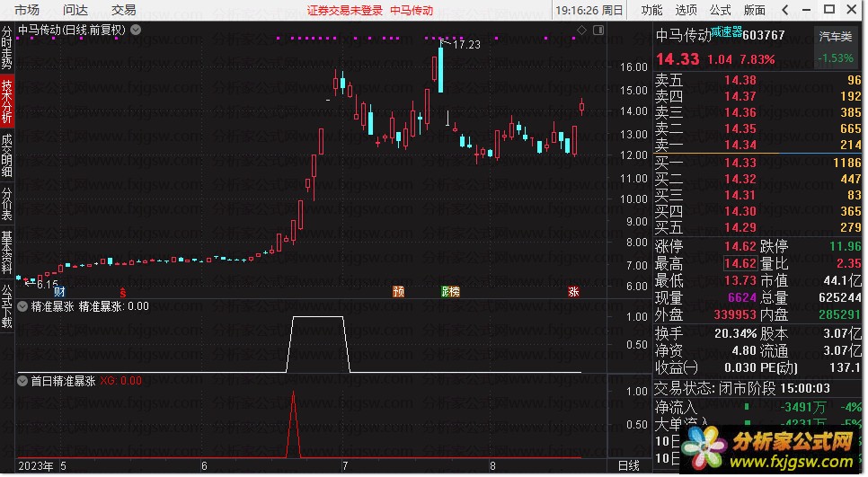This screenshot has height=477, width=868.
Task: Click the 总量 value 625244
Action: tap(840, 297)
